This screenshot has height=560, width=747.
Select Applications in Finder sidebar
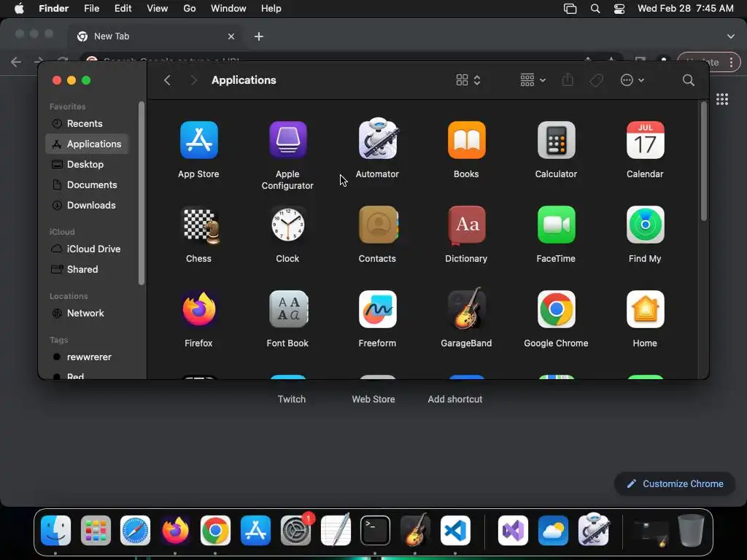point(88,144)
